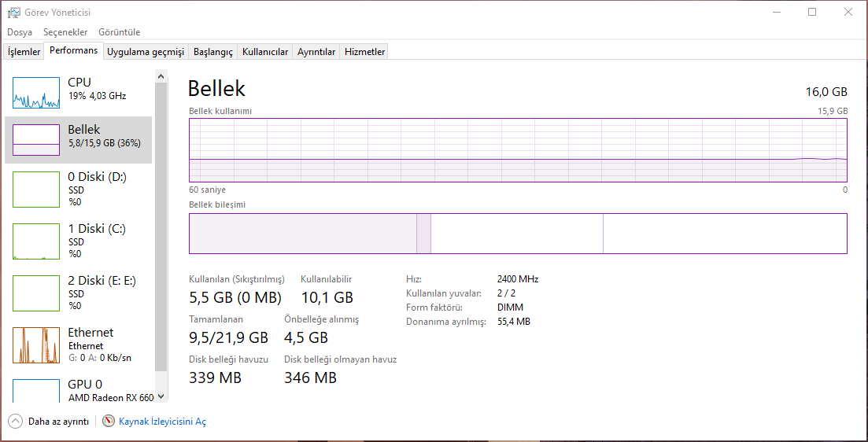Collapse view with Daha az ayrıntı arrow

[x=16, y=422]
